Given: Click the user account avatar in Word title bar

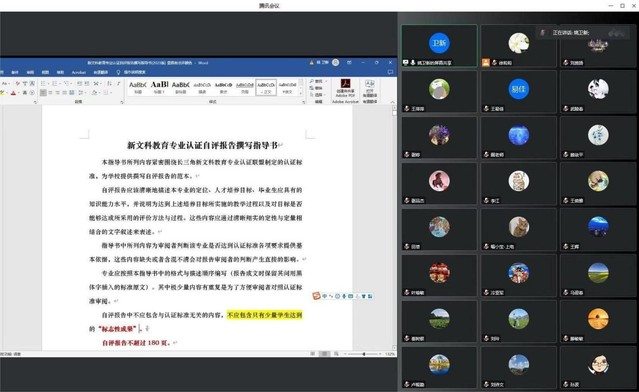Looking at the screenshot, I should click(336, 62).
